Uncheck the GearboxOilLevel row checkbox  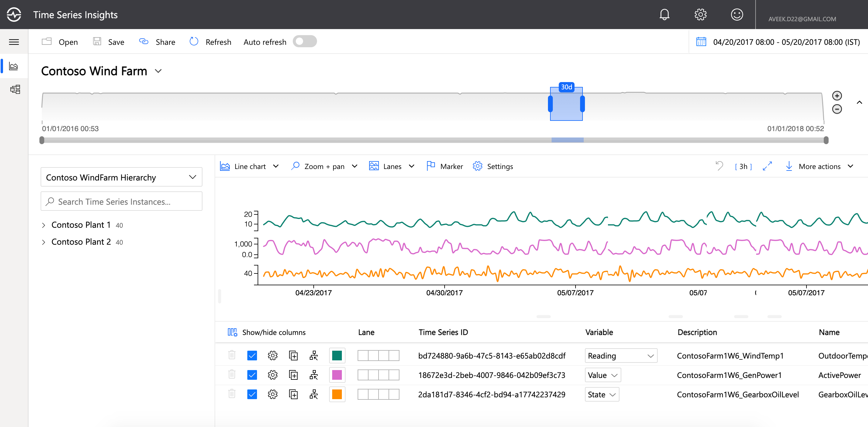pos(252,394)
